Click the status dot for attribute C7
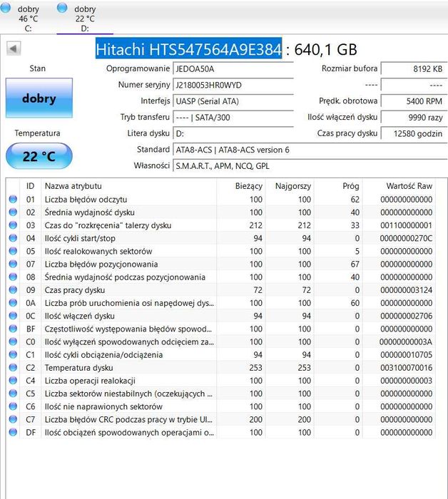This screenshot has width=448, height=499. [x=13, y=419]
